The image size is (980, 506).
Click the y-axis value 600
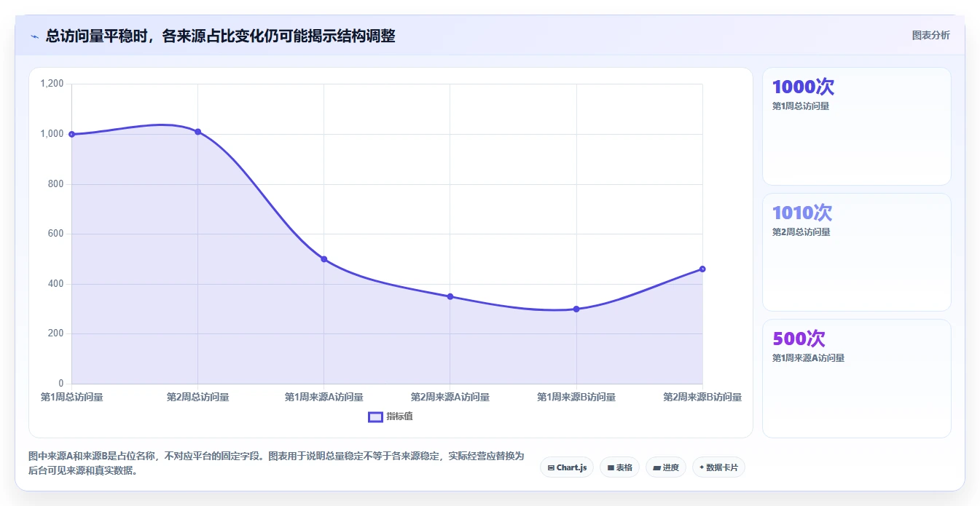pos(57,234)
